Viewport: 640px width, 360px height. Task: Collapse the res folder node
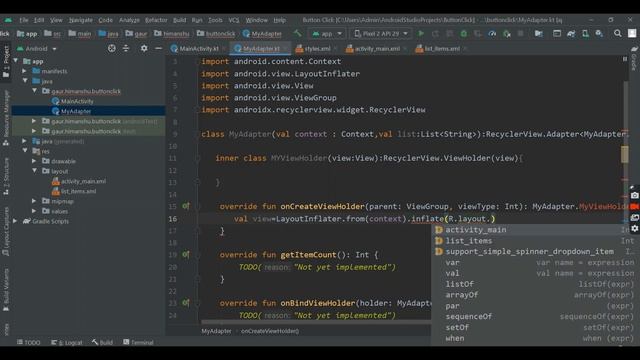pyautogui.click(x=25, y=151)
